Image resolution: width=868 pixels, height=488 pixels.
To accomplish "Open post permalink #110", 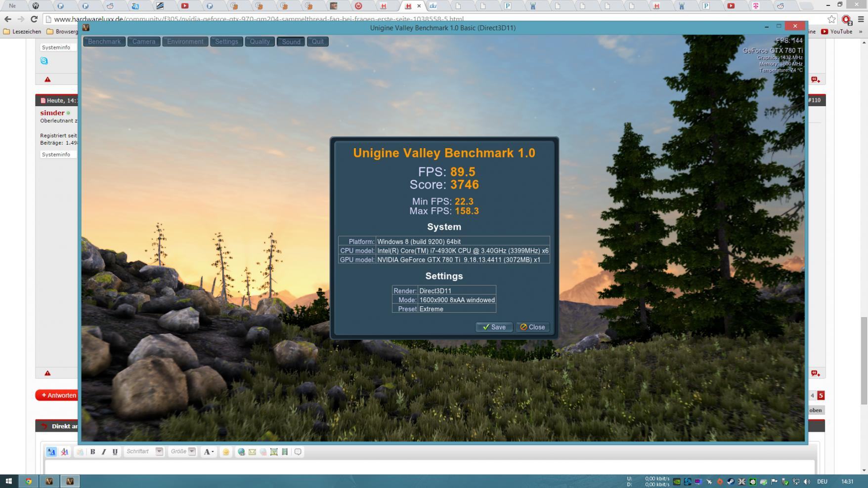I will point(814,100).
